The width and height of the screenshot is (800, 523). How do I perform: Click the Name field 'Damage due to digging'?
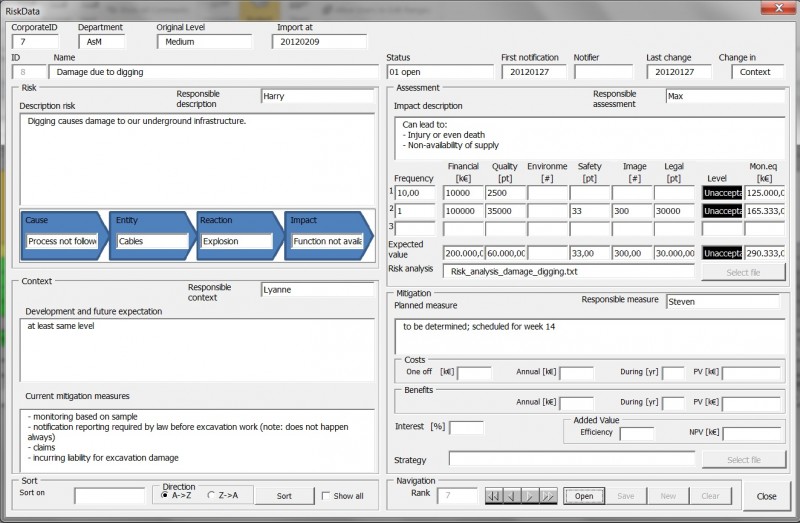point(214,72)
